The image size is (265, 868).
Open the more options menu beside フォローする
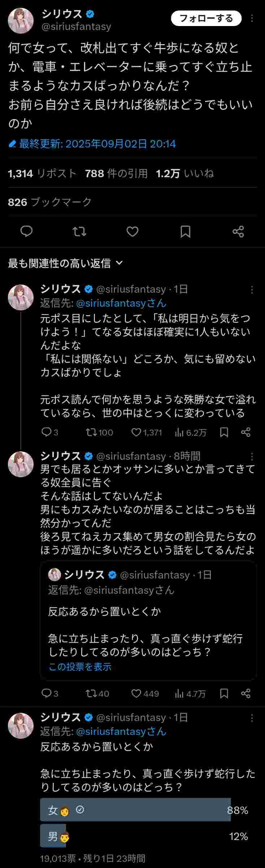[252, 18]
